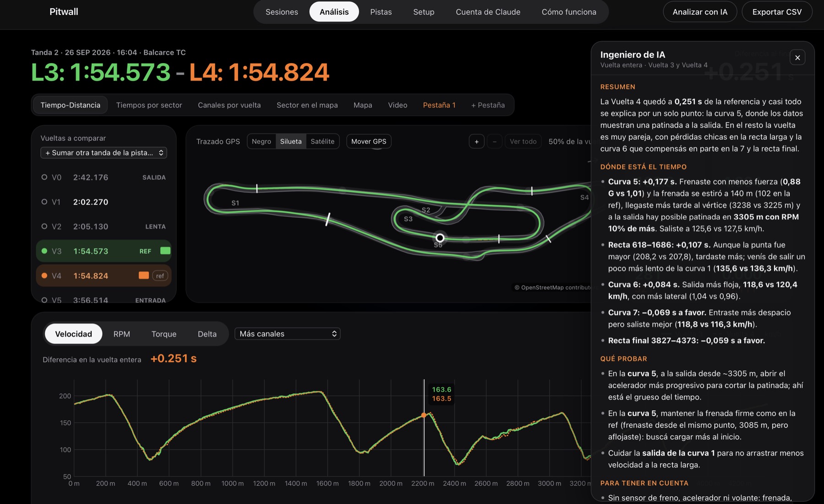Toggle lap V3 green dot
The height and width of the screenshot is (504, 824).
point(44,251)
